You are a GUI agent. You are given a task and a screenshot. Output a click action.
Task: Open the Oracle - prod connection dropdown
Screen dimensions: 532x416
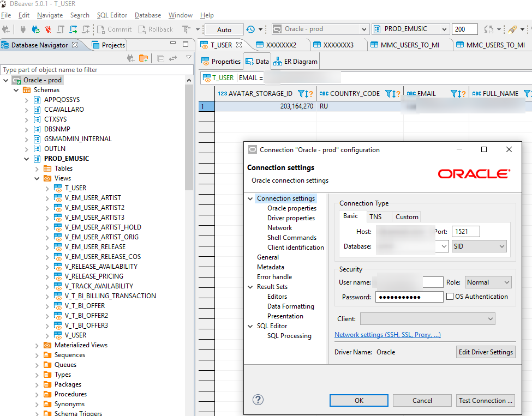(364, 29)
